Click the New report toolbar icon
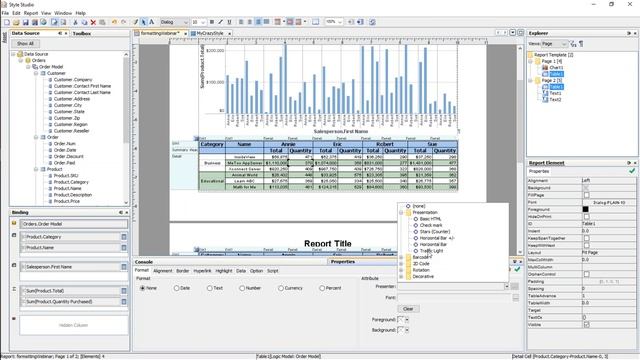 [7, 22]
